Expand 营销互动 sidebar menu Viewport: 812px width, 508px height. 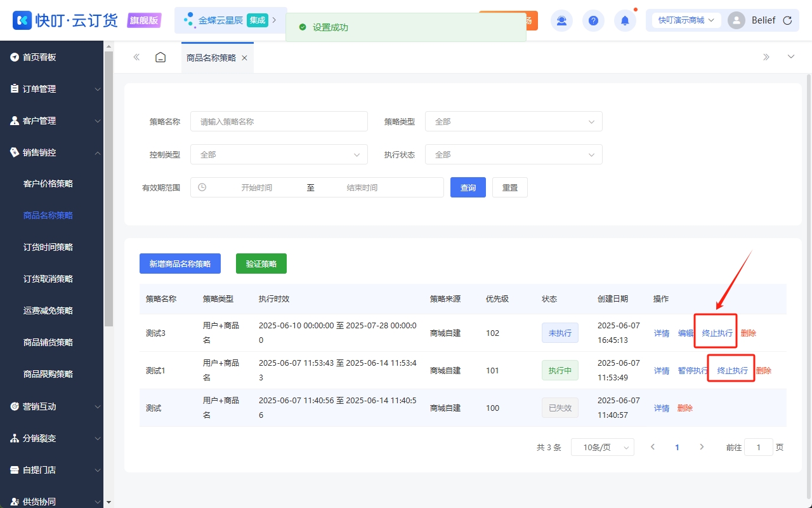pyautogui.click(x=51, y=406)
